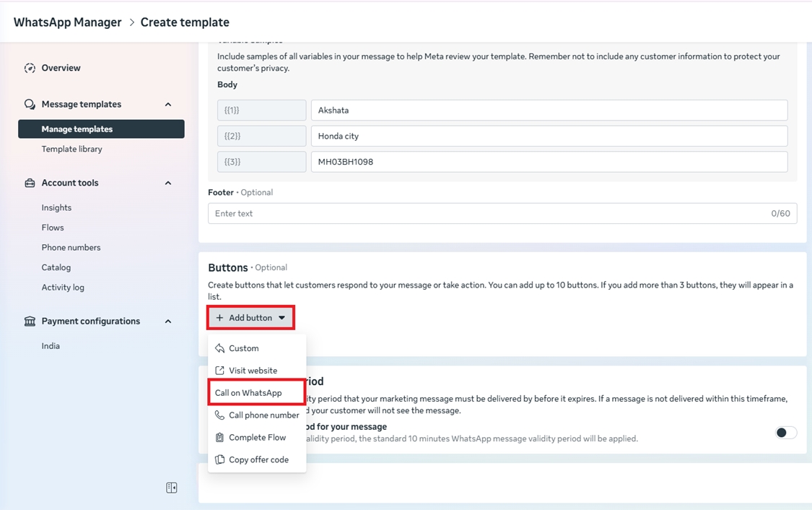Click the Overview compass icon
This screenshot has width=812, height=510.
pos(30,68)
